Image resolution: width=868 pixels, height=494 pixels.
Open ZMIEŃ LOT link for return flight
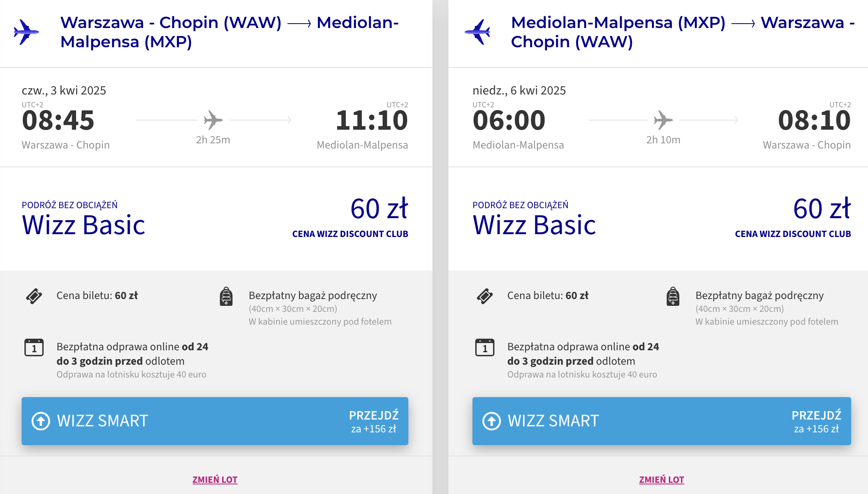(x=662, y=480)
